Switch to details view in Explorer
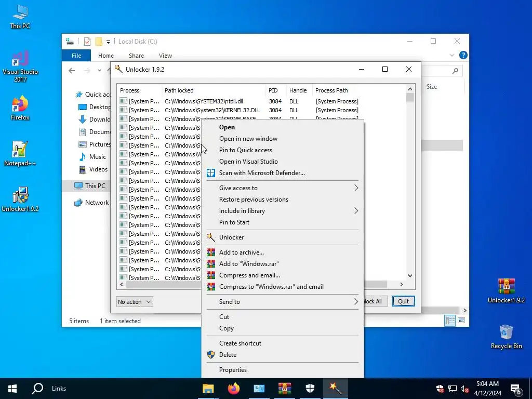Viewport: 532px width, 399px height. (x=450, y=320)
